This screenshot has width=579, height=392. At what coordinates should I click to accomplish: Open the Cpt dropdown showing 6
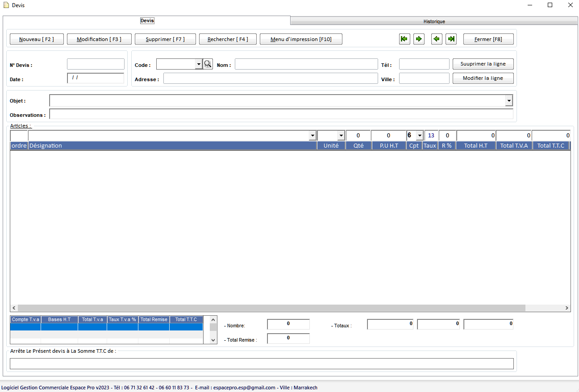tap(419, 135)
